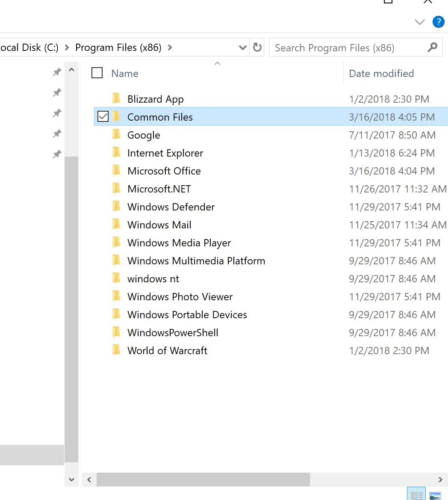Click the Common Files folder icon
This screenshot has height=500, width=448.
point(117,116)
